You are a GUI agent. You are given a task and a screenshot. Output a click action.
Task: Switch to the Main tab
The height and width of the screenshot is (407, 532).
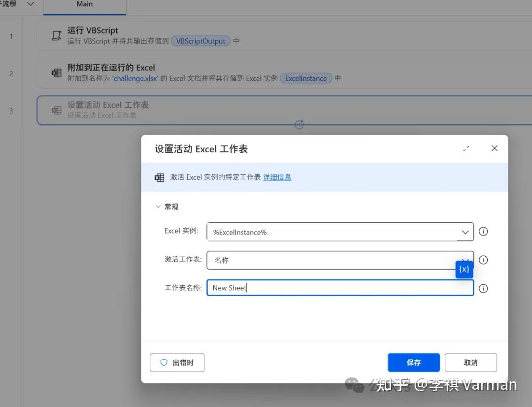[84, 4]
